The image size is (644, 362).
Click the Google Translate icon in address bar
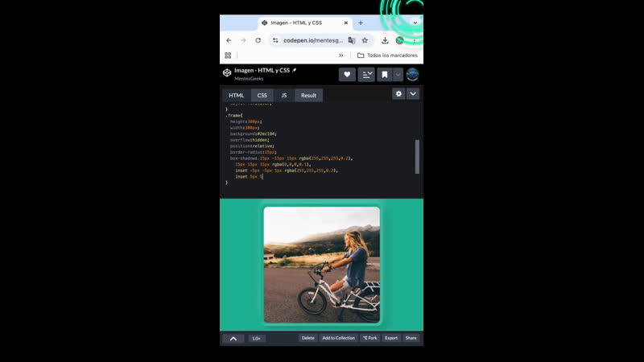[352, 40]
